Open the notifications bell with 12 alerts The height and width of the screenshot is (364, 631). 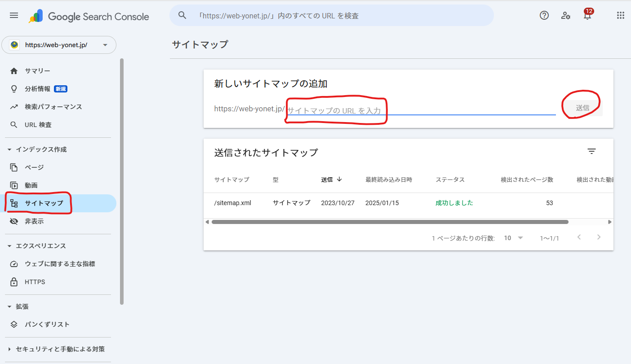coord(587,16)
